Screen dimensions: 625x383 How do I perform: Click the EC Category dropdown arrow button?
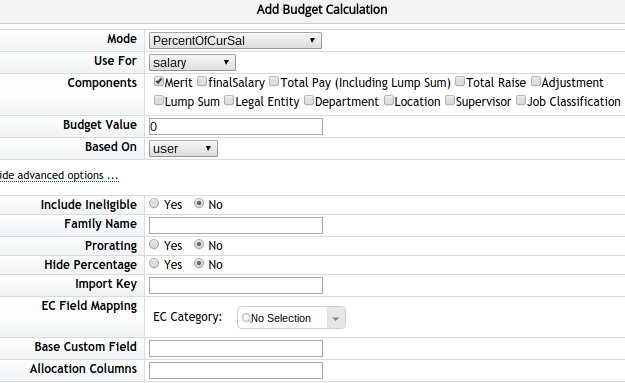336,318
